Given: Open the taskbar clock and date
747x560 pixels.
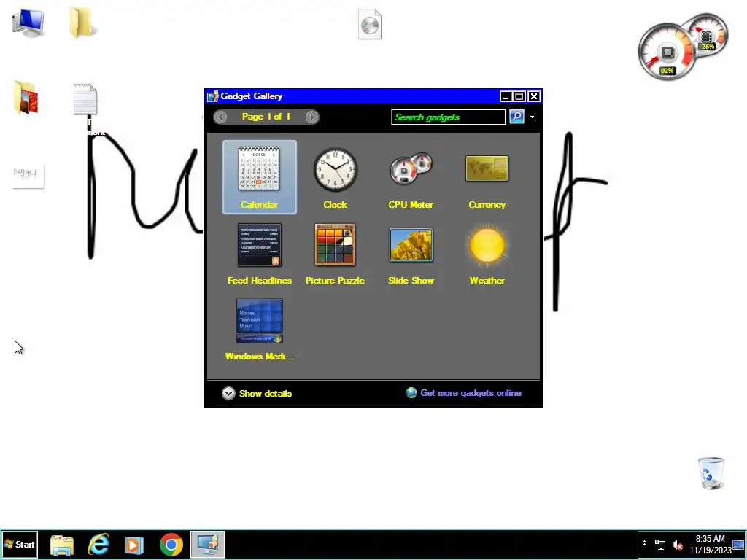Looking at the screenshot, I should click(x=710, y=545).
